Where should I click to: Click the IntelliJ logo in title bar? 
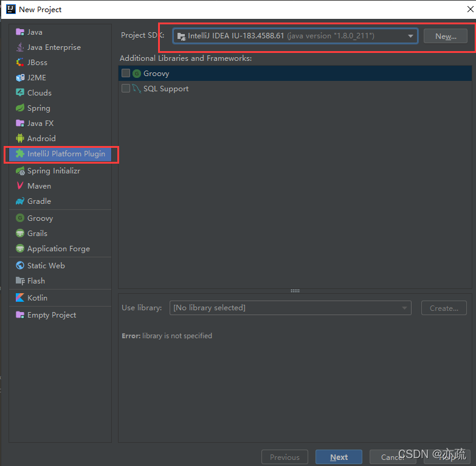[10, 9]
